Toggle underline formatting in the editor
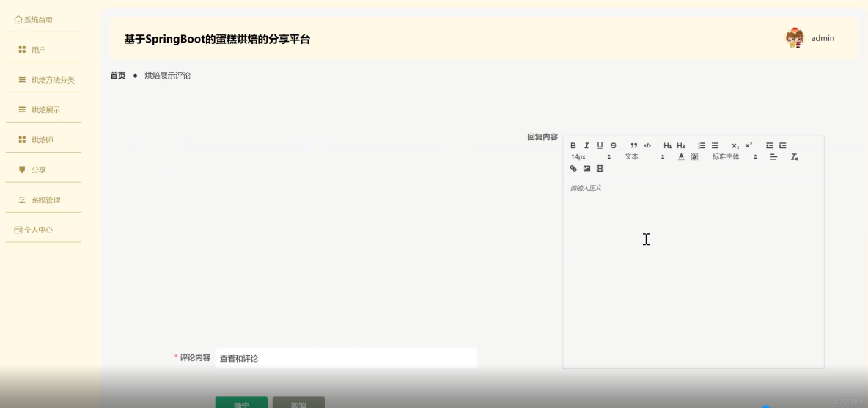This screenshot has height=408, width=868. coord(600,146)
